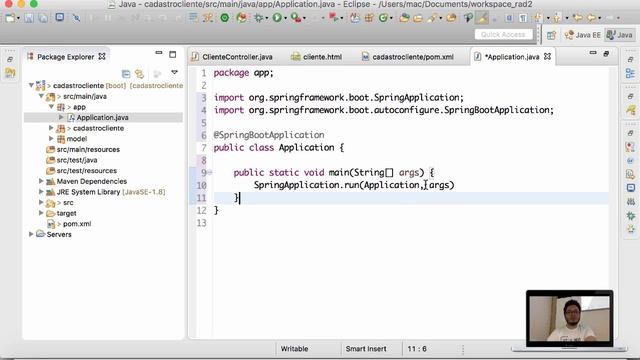Click the green Spring Boot dashboard icon
This screenshot has width=640, height=360.
tap(224, 18)
